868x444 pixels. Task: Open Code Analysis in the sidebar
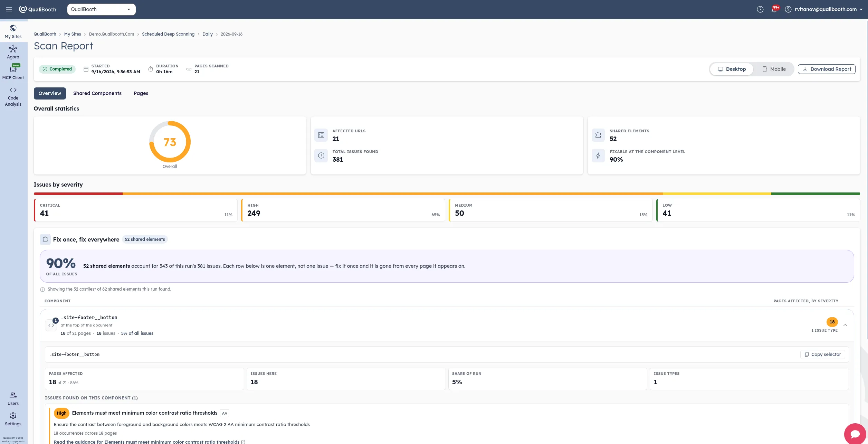coord(13,97)
